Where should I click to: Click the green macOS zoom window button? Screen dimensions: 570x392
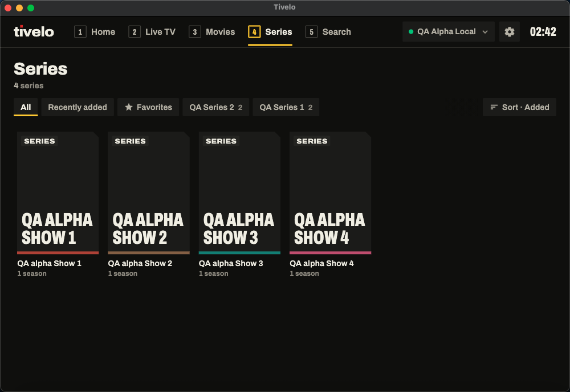click(x=31, y=8)
